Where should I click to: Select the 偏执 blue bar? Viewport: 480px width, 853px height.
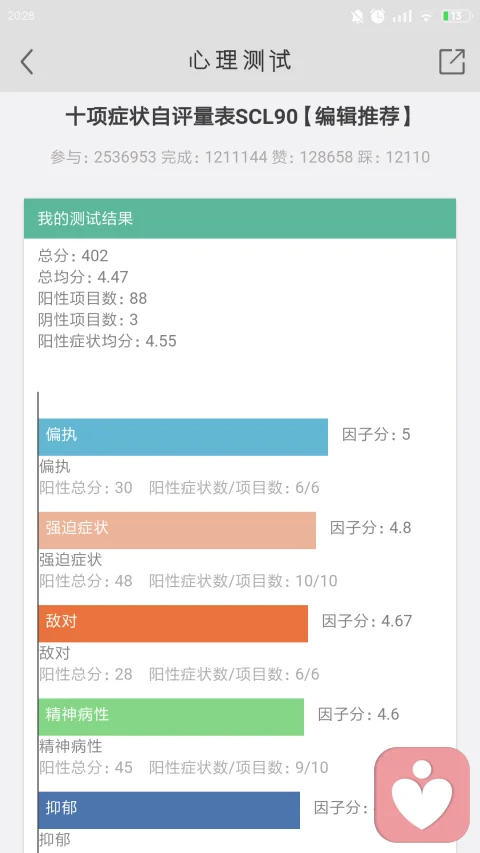183,437
